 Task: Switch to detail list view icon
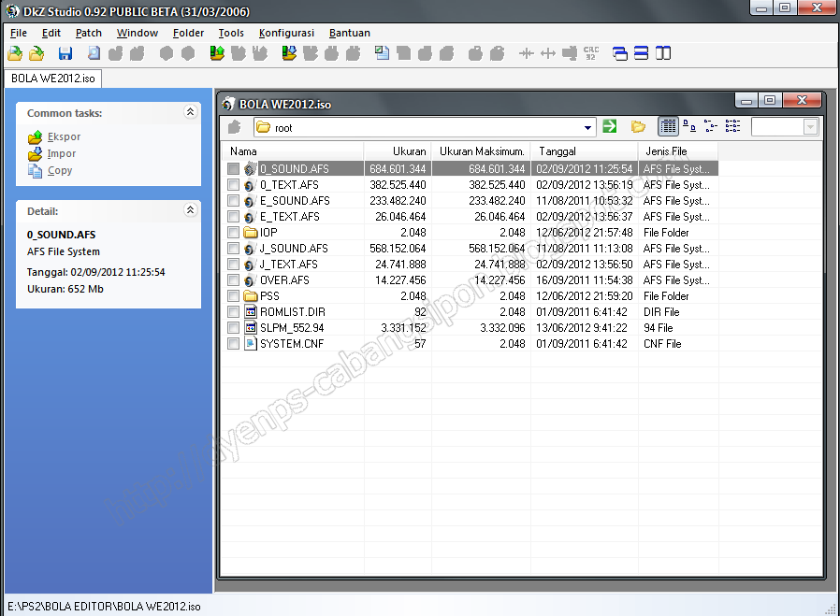pyautogui.click(x=668, y=127)
